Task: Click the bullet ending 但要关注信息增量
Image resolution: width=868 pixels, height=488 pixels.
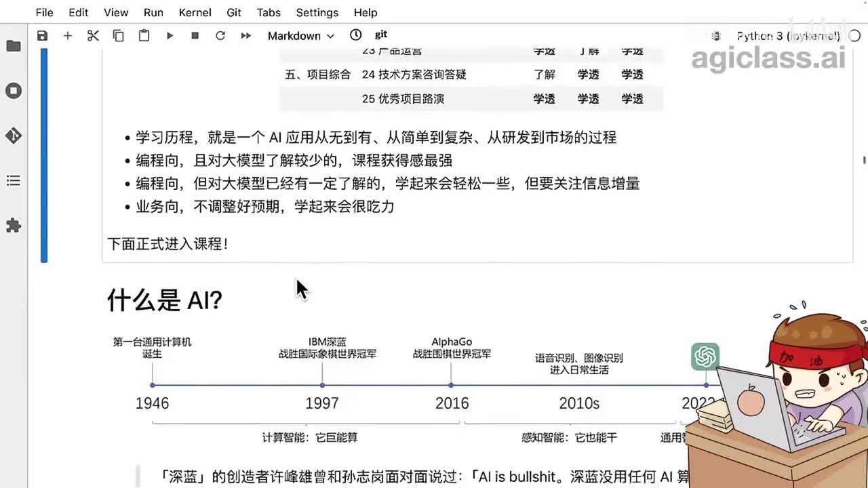Action: click(x=387, y=184)
